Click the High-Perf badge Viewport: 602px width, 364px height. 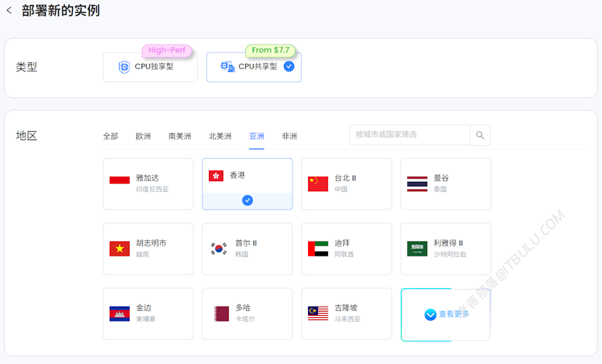click(x=166, y=50)
